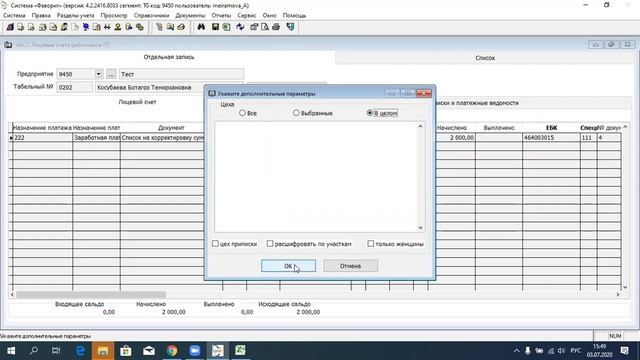Click the person stamp toolbar icon
The height and width of the screenshot is (360, 640).
tap(118, 27)
